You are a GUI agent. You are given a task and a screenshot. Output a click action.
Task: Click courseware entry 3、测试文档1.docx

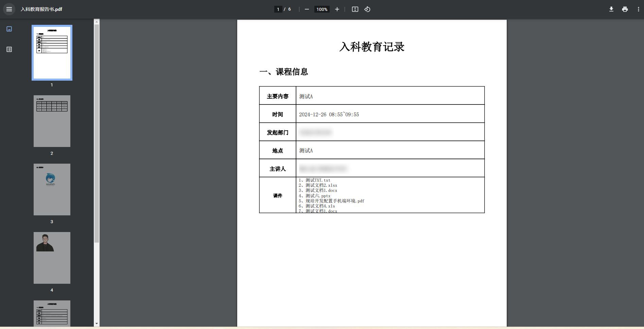318,191
